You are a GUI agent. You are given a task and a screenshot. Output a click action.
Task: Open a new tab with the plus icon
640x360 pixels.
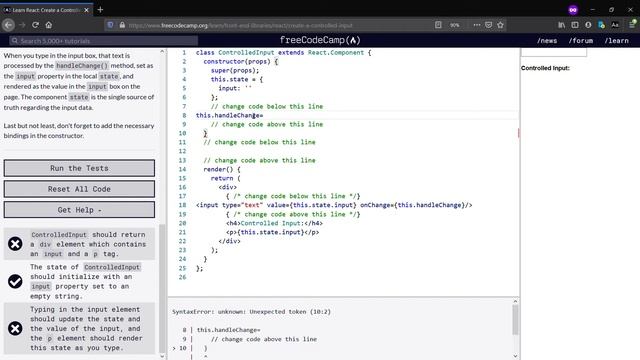point(100,9)
